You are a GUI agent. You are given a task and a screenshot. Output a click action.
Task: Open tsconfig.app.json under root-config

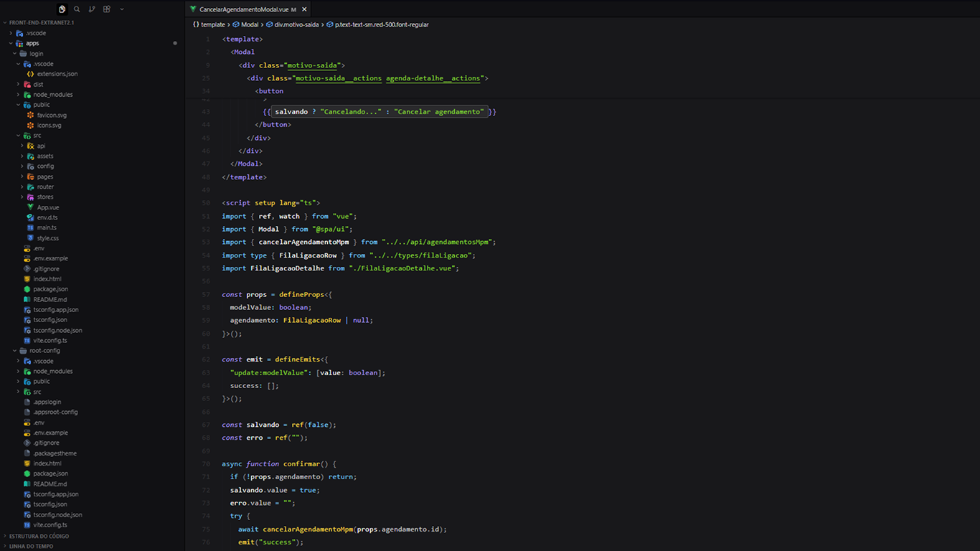(55, 494)
